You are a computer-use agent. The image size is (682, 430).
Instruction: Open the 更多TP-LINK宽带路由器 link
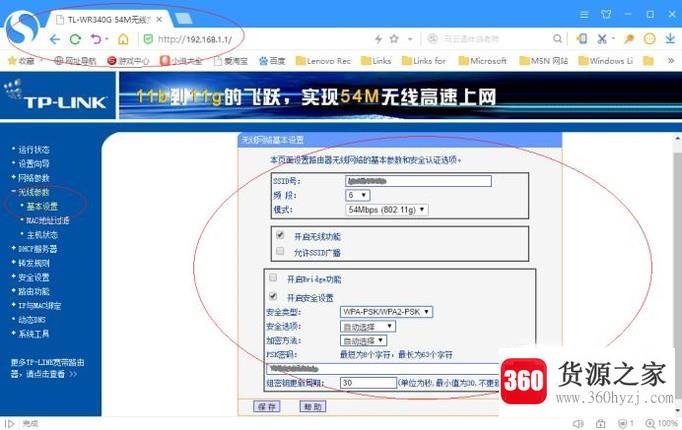tap(47, 368)
